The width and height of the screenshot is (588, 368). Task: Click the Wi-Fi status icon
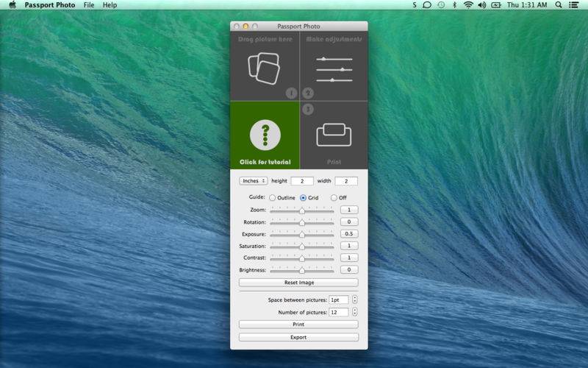(x=468, y=5)
